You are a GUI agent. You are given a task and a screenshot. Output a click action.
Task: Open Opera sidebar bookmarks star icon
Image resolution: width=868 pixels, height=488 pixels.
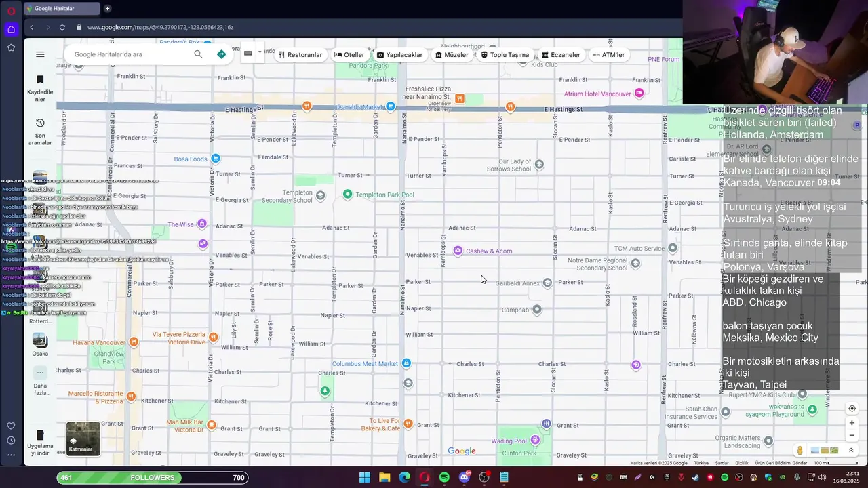click(11, 47)
